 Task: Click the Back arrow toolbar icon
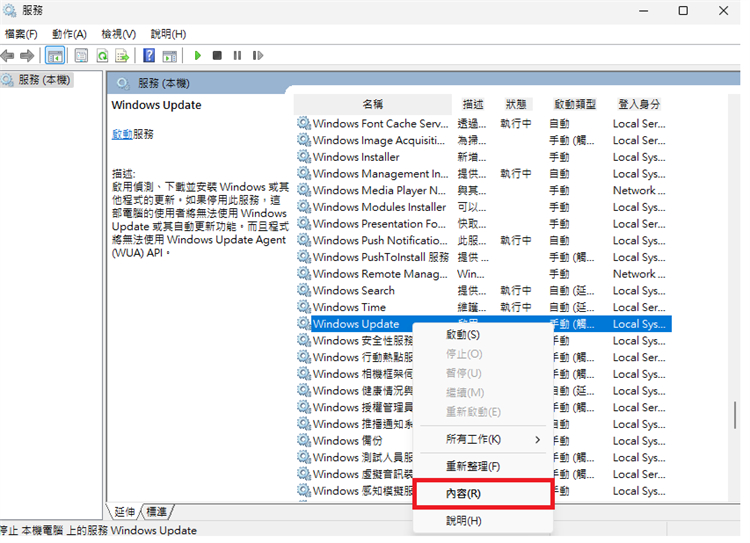coord(8,56)
